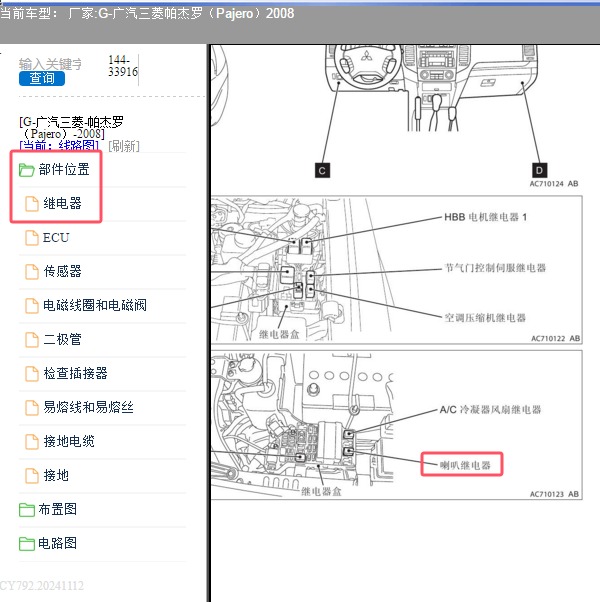Expand the 布置图 folder icon
The width and height of the screenshot is (600, 602).
coord(26,510)
